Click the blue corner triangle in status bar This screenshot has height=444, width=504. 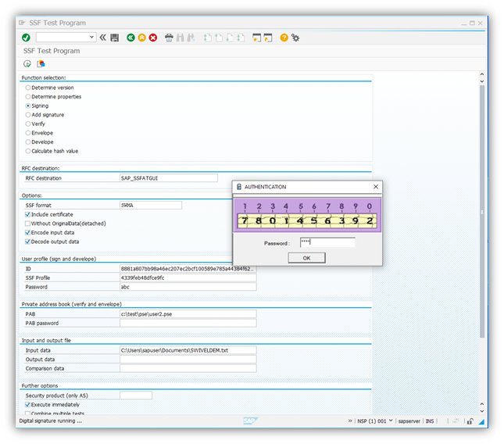(481, 421)
